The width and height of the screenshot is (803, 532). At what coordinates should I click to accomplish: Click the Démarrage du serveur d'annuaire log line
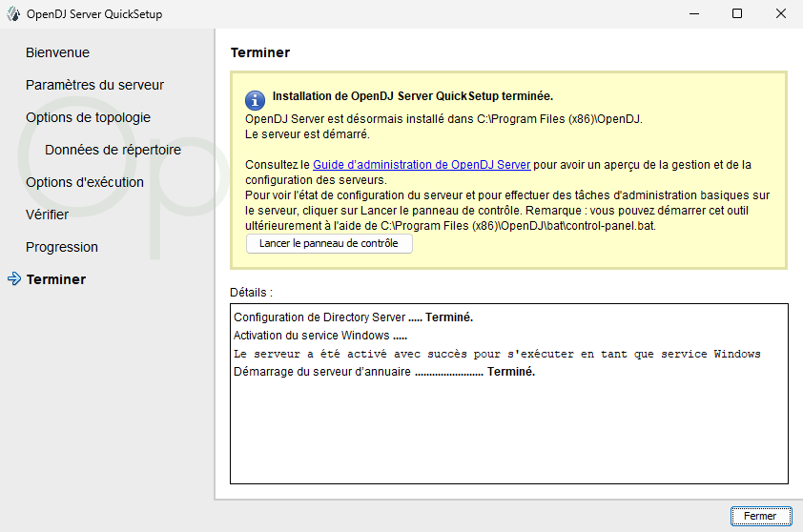pos(383,372)
